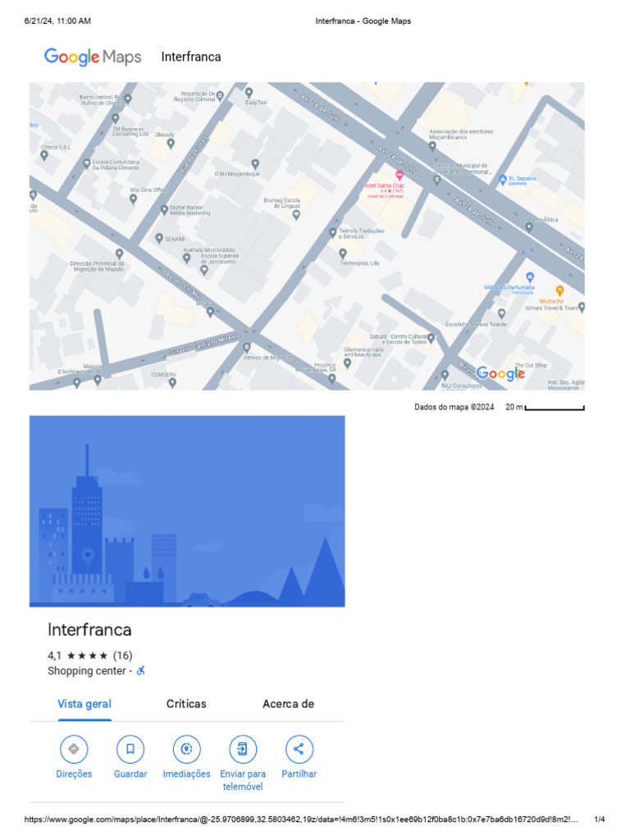Click the ICRH Moçambique pin

point(255,164)
